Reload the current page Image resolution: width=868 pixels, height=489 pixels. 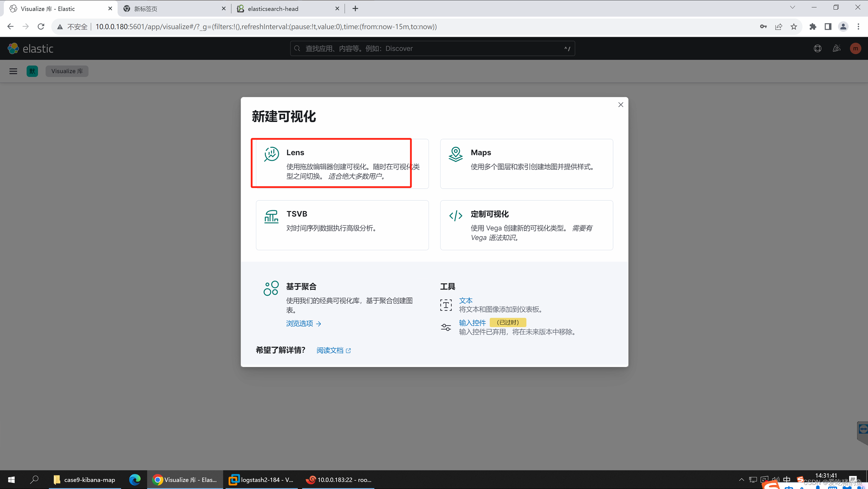41,27
